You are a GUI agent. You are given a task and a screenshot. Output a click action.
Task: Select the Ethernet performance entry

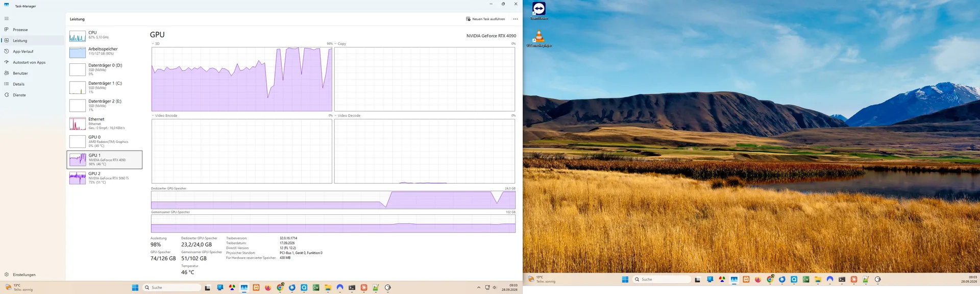click(x=105, y=124)
